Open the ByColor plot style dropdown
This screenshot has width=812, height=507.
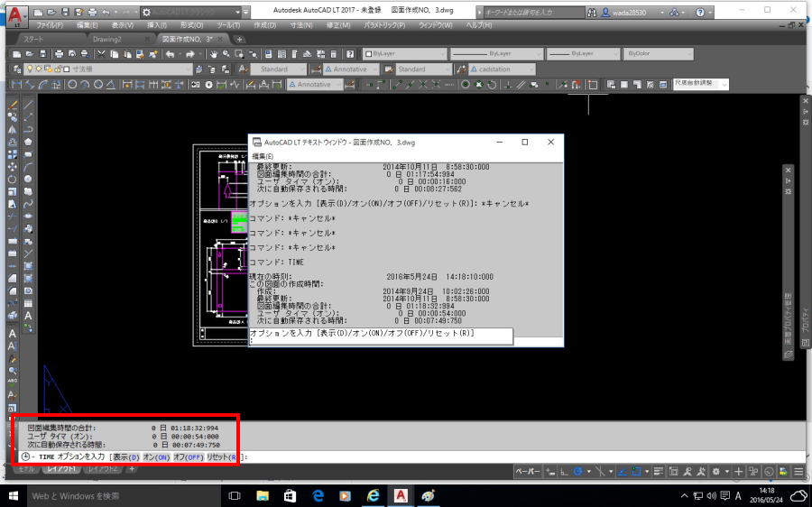659,53
